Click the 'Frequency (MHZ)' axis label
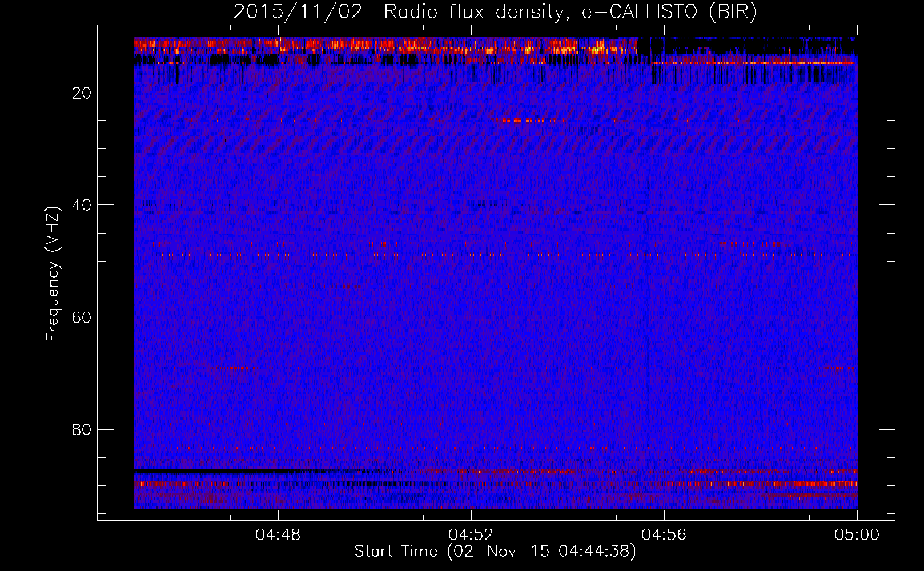 (x=53, y=274)
